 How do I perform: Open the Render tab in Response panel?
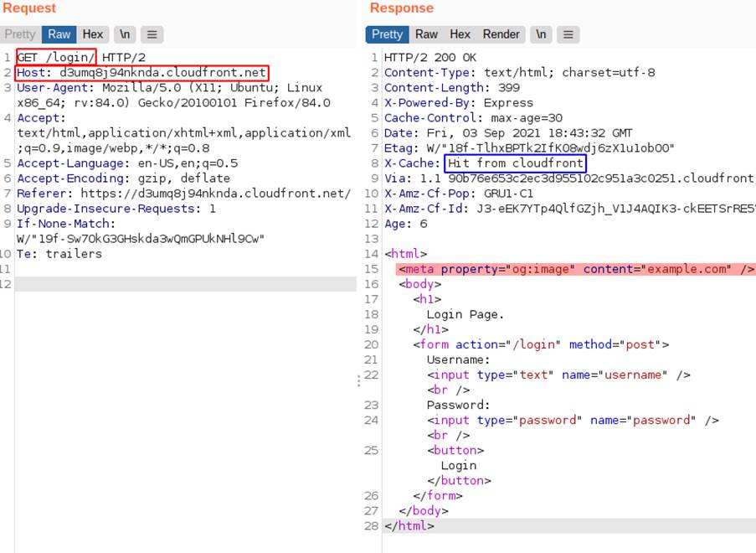tap(501, 34)
